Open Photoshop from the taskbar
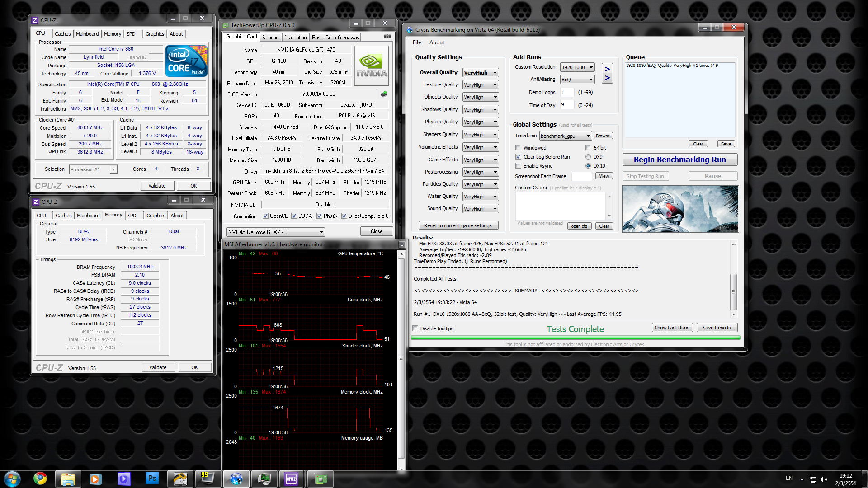This screenshot has width=868, height=488. pyautogui.click(x=152, y=479)
